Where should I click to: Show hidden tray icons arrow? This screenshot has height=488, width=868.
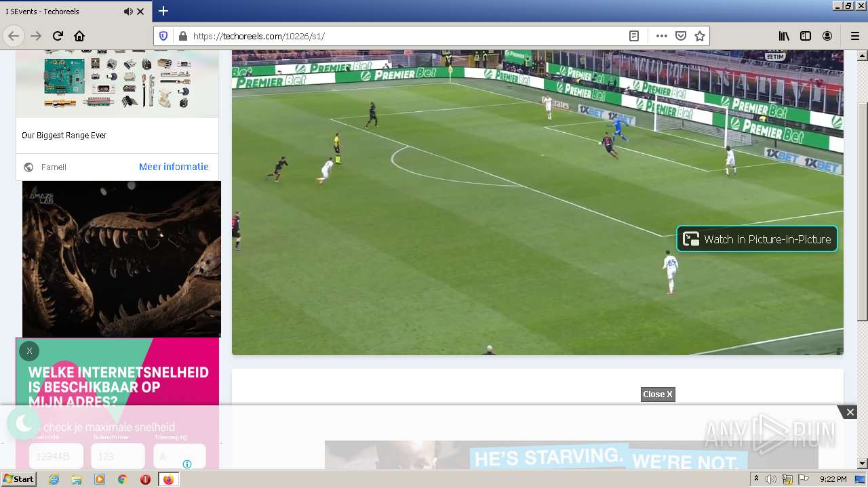pyautogui.click(x=756, y=479)
